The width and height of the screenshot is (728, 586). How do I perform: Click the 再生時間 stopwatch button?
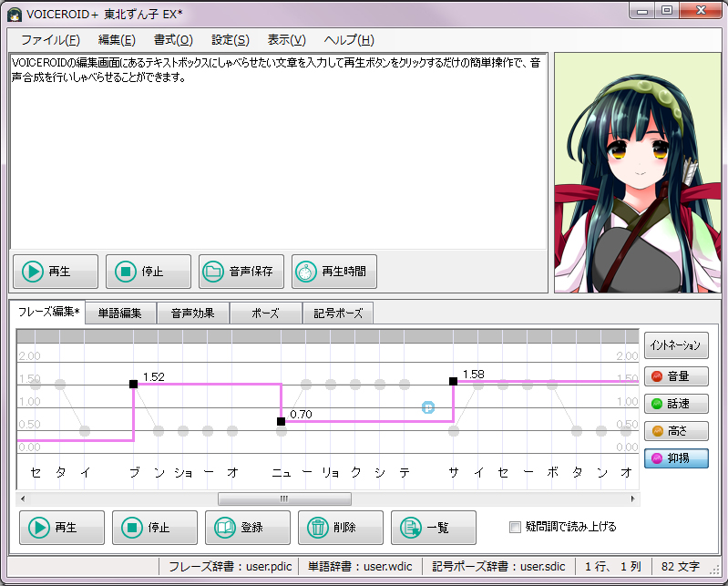coord(333,272)
